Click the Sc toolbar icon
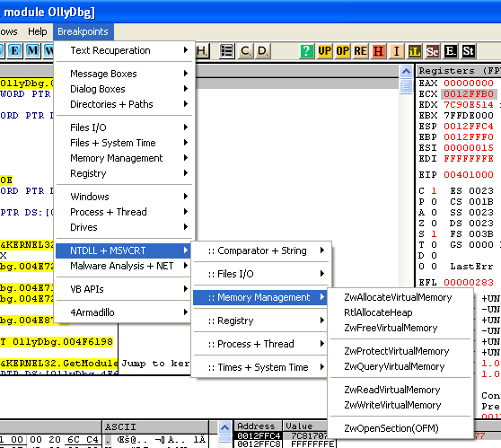This screenshot has width=501, height=448. [x=432, y=51]
